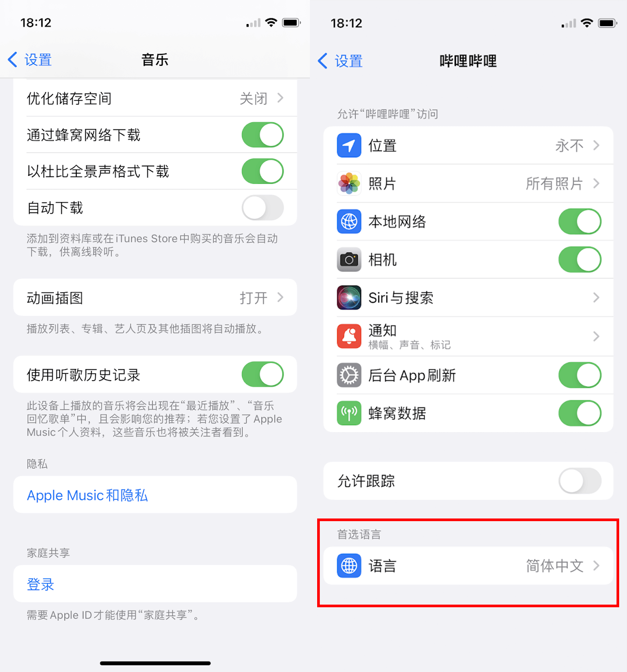The image size is (627, 672).
Task: Open the Apple Music和隐私 link
Action: pos(87,495)
